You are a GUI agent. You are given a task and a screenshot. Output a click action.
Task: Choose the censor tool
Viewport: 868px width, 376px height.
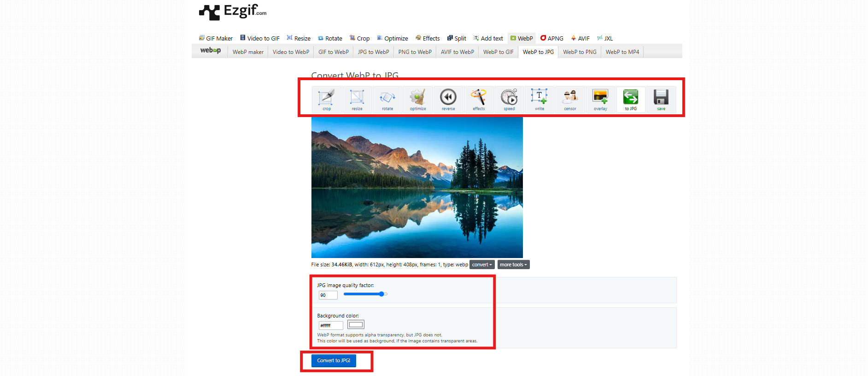tap(570, 100)
